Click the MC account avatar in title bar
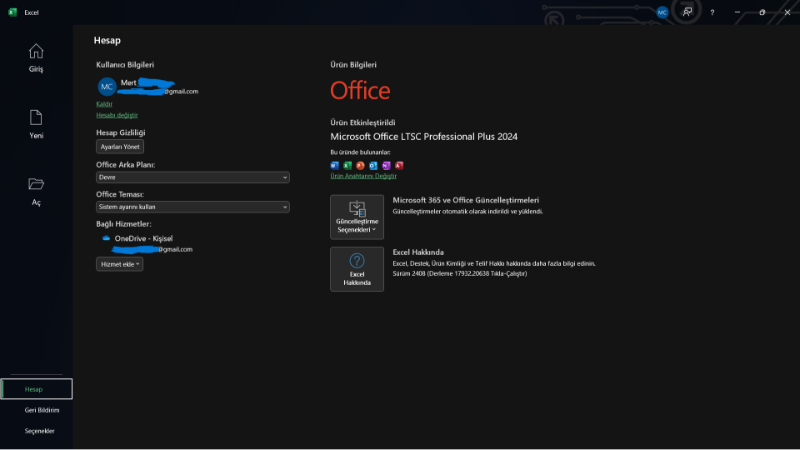Image resolution: width=800 pixels, height=450 pixels. tap(662, 12)
